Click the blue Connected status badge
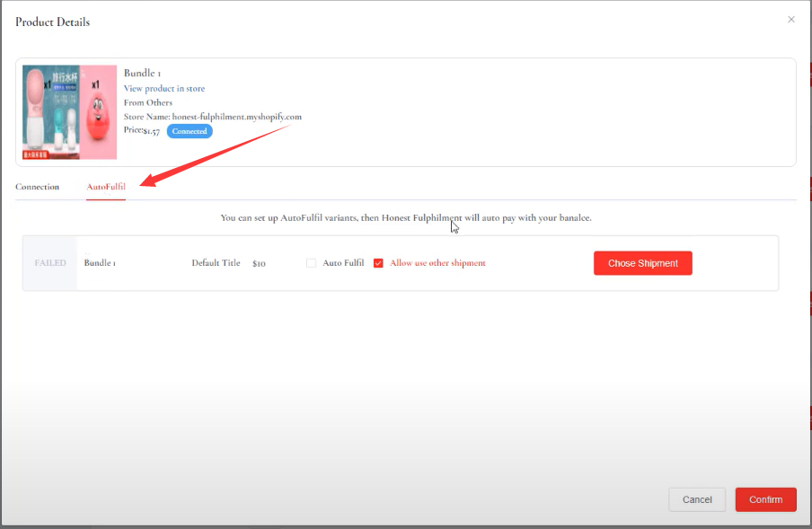 coord(190,131)
